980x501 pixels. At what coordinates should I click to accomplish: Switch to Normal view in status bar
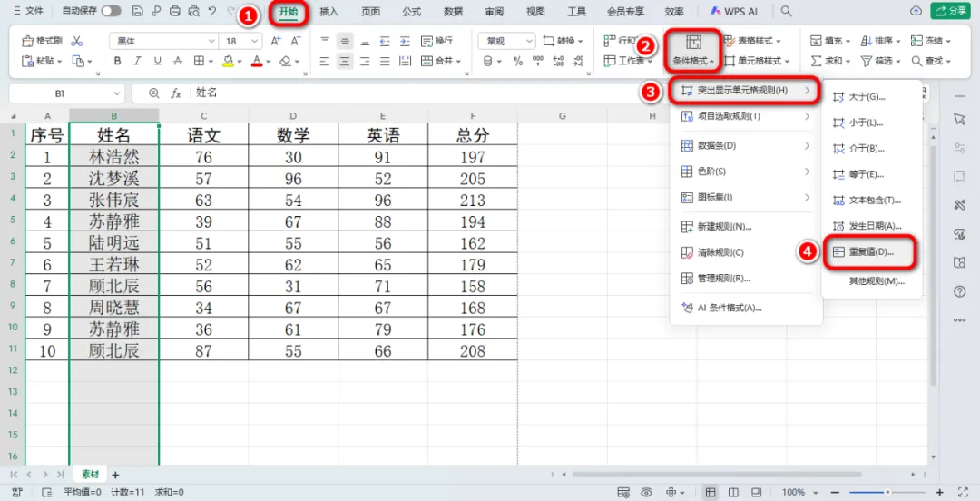click(x=710, y=492)
